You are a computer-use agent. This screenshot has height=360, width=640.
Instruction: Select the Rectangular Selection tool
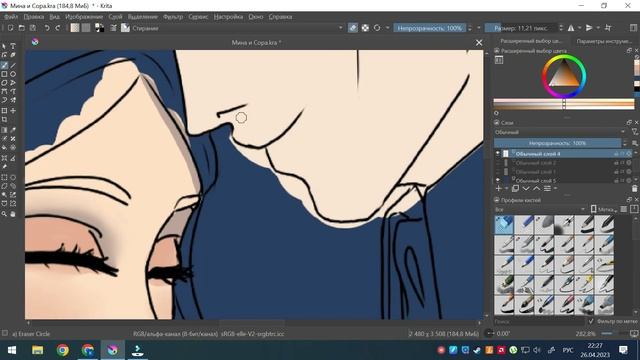coord(4,178)
